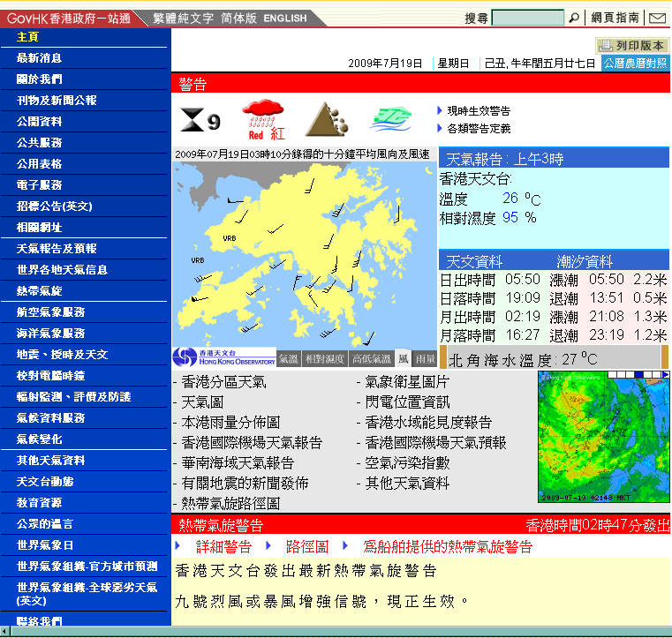The image size is (672, 638).
Task: Open the landslip warning icon
Action: click(x=327, y=119)
